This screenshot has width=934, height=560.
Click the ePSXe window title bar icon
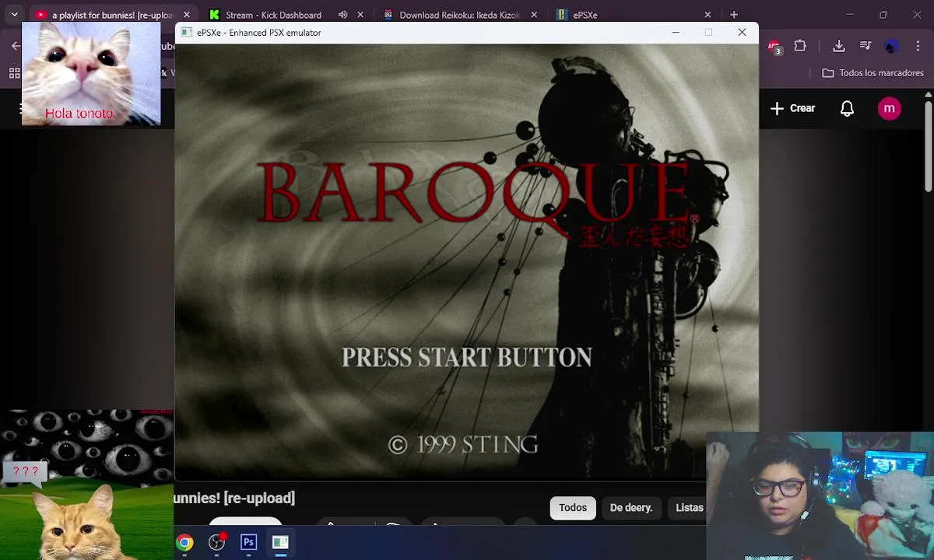click(185, 32)
